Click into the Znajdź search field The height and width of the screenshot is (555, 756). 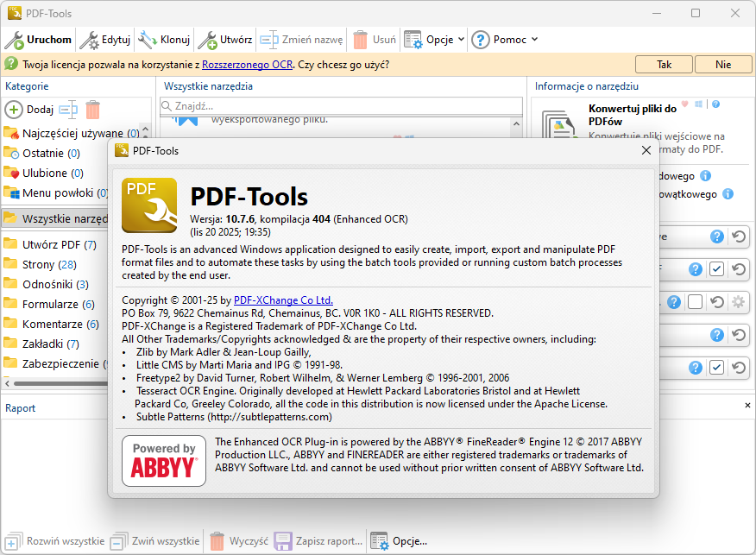click(342, 105)
